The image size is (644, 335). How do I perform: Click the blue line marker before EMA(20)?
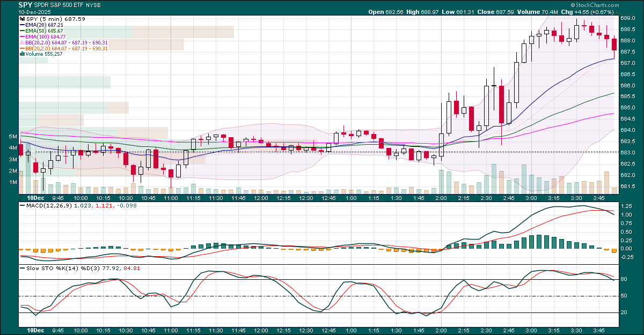21,25
